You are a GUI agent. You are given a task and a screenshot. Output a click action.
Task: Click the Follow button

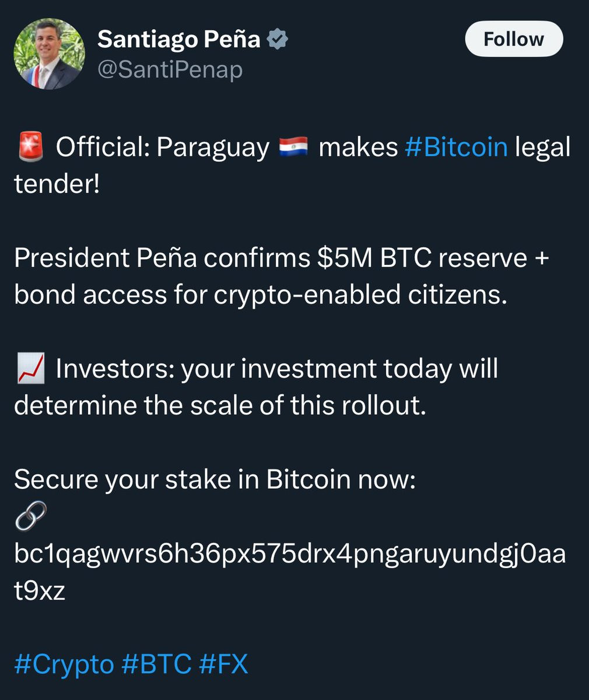coord(514,40)
